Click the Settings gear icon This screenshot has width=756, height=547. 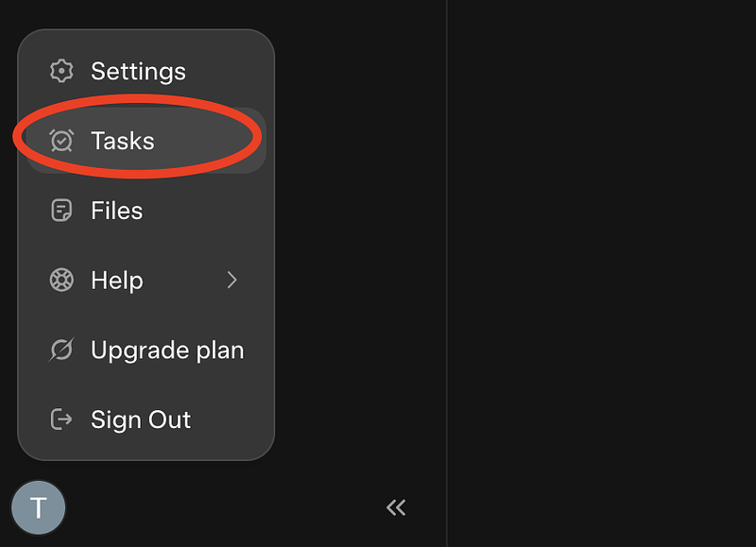coord(61,70)
